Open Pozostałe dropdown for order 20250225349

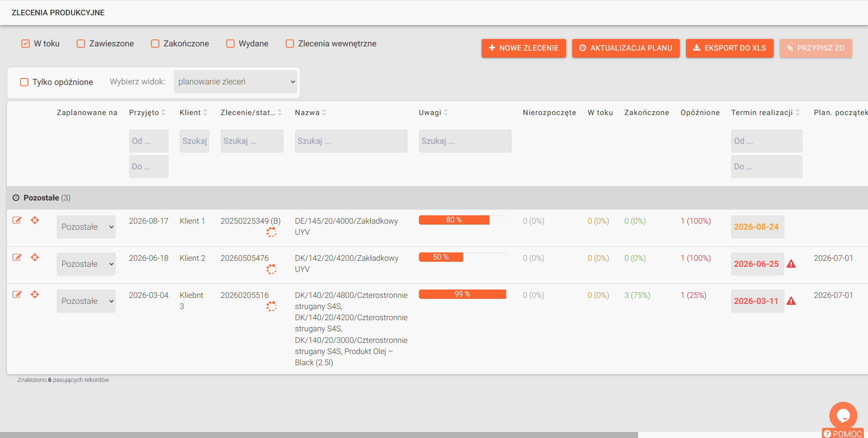click(x=86, y=227)
